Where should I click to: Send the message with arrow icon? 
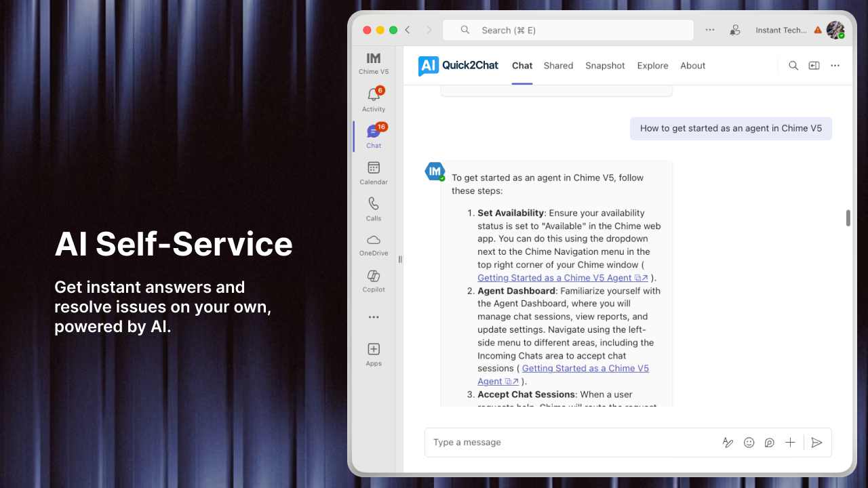(816, 443)
